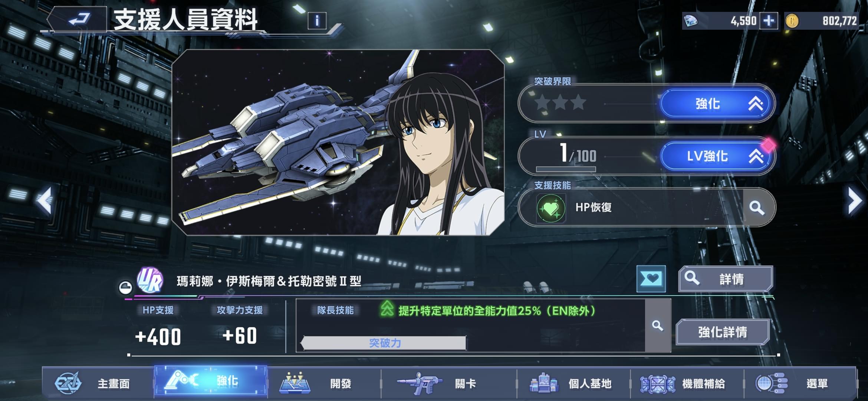Tap the back arrow icon
This screenshot has width=868, height=401.
coord(79,19)
